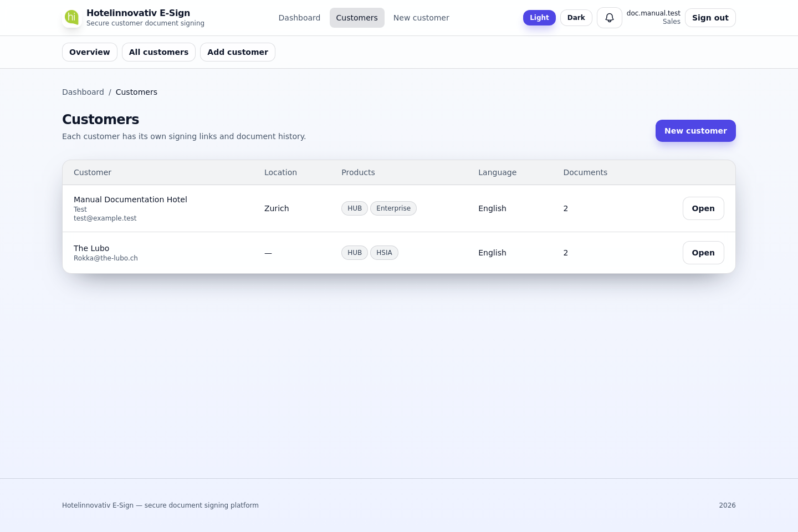Click Dashboard breadcrumb link
Screen dimensions: 798x532
tap(83, 92)
